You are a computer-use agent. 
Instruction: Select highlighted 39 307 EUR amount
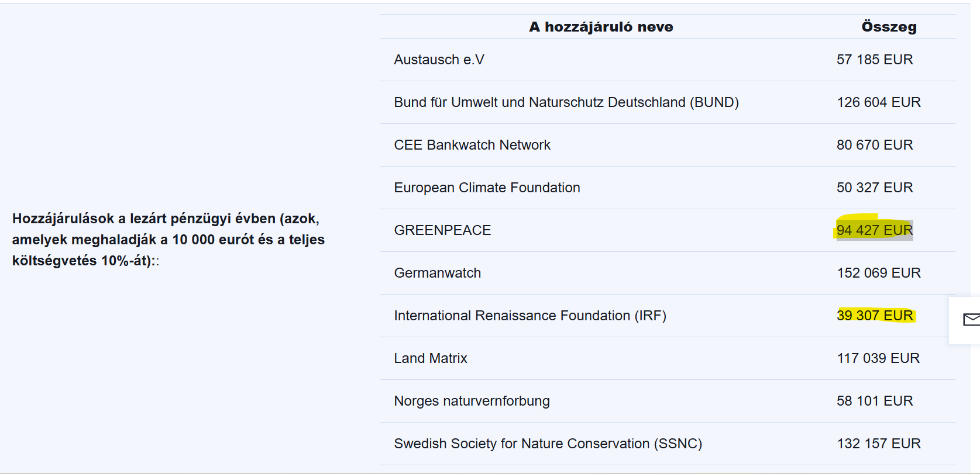click(x=875, y=316)
